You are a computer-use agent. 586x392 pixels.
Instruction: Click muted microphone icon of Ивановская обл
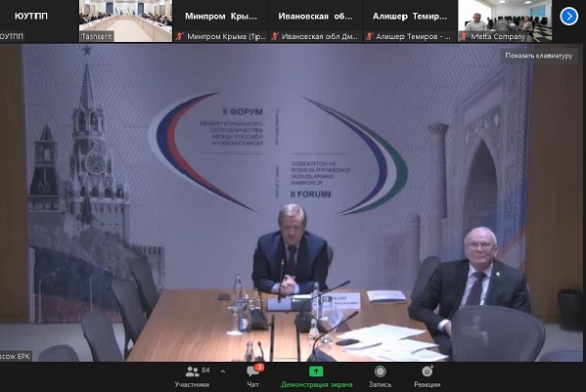point(275,36)
